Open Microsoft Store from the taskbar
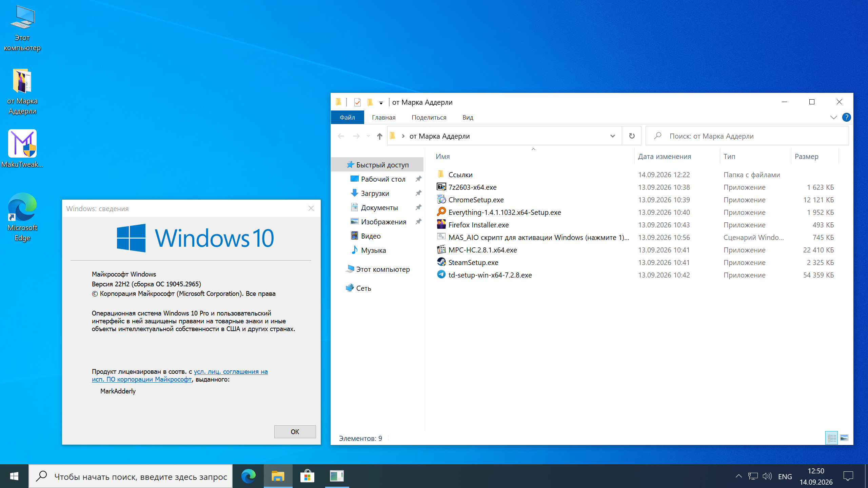 point(307,476)
